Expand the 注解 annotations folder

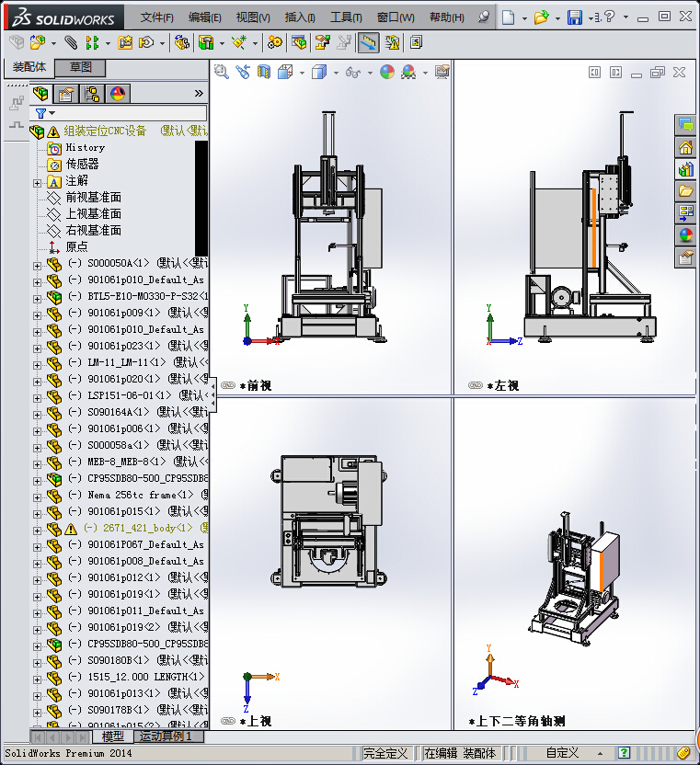pyautogui.click(x=37, y=184)
